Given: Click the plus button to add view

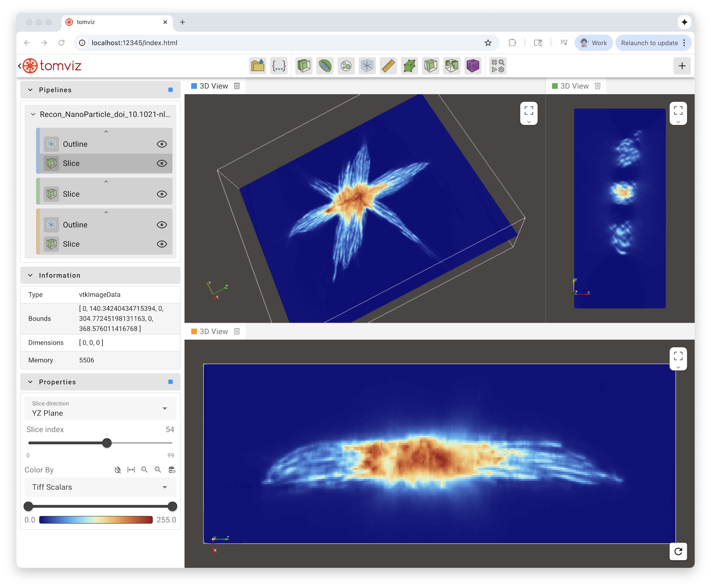Looking at the screenshot, I should (682, 66).
